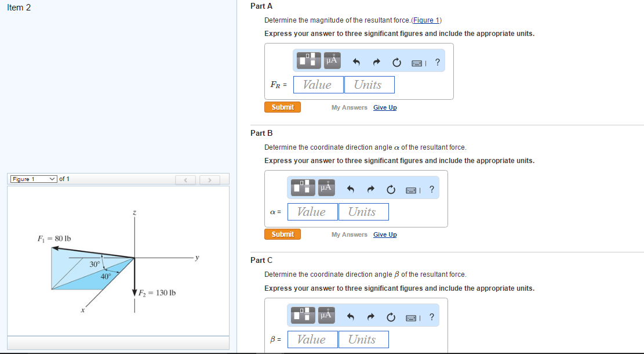
Task: Click the Units field for alpha
Action: (363, 212)
